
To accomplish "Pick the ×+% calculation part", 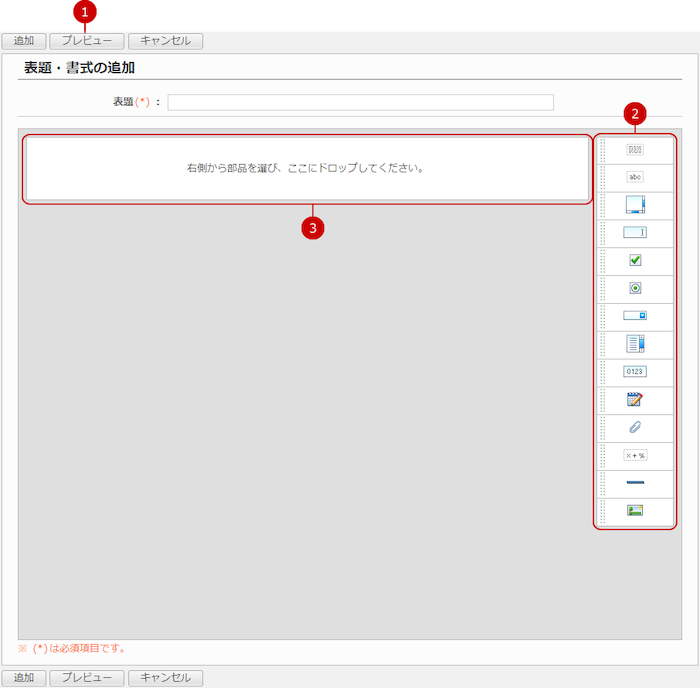I will tap(635, 455).
